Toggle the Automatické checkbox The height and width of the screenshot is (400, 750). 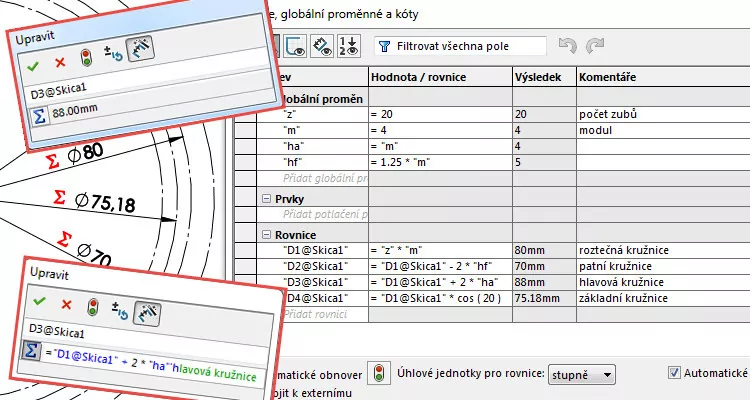click(x=674, y=373)
